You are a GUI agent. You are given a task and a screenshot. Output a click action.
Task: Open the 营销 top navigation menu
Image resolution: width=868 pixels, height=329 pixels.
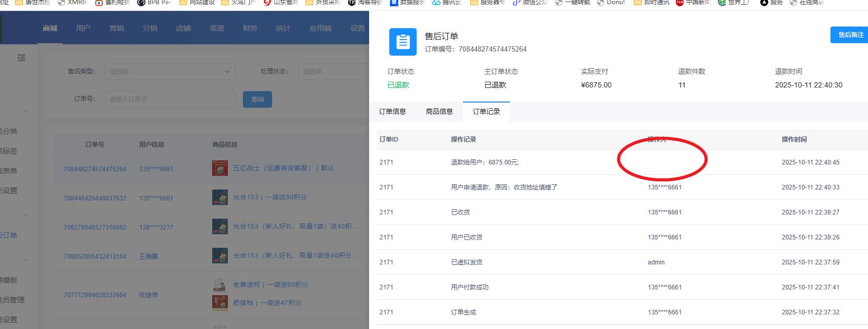tap(117, 28)
